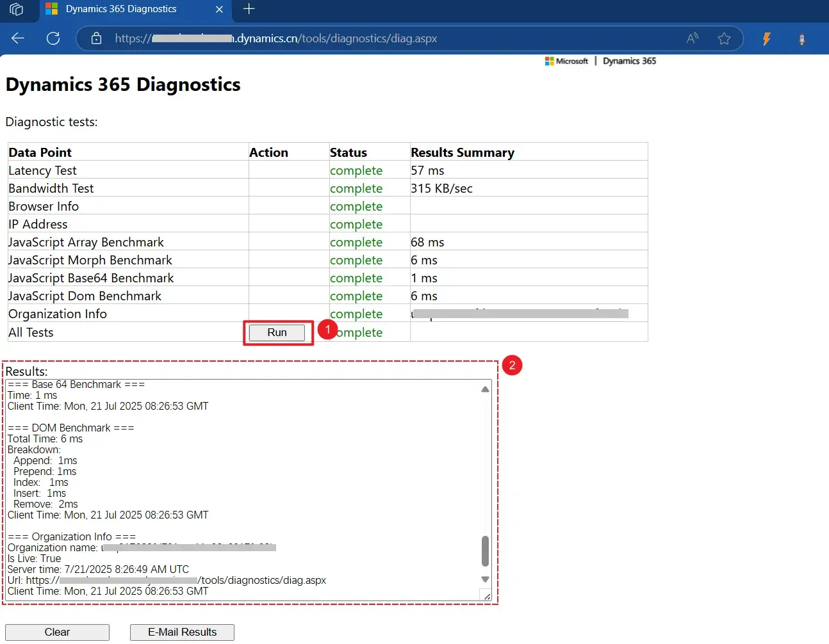Send results with E-Mail Results button
Viewport: 829px width, 644px height.
click(182, 632)
